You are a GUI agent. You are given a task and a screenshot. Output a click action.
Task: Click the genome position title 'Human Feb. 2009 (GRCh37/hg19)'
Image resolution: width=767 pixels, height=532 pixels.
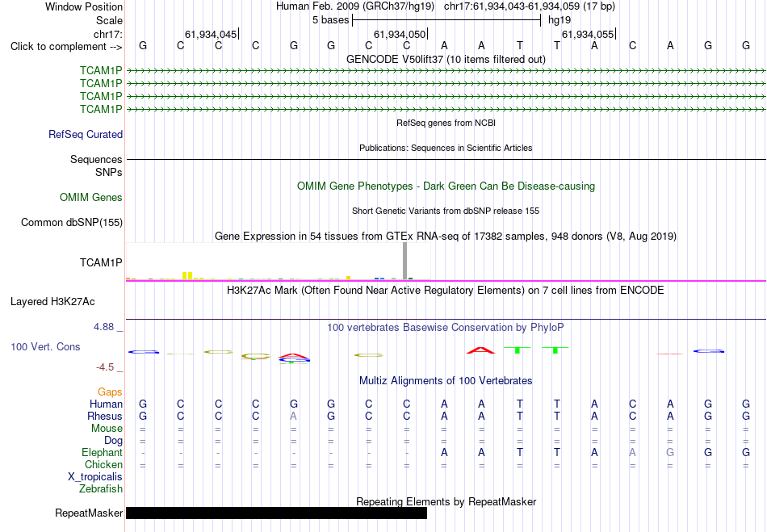pos(355,6)
